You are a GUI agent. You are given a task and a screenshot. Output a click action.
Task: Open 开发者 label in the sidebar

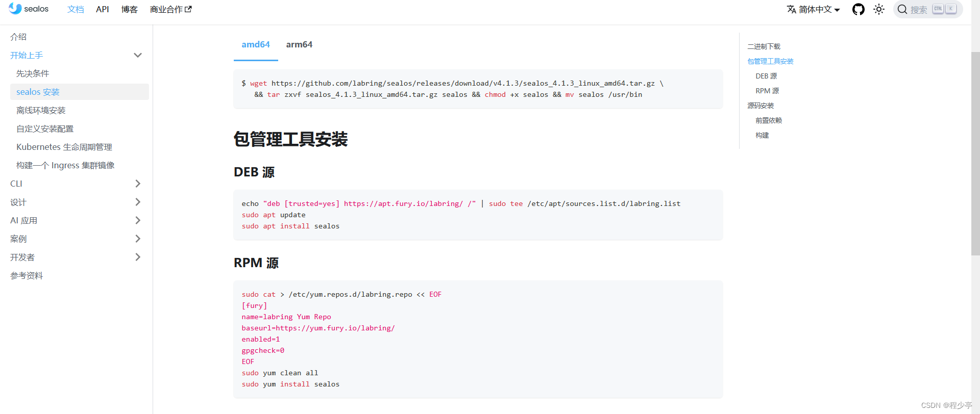click(x=22, y=257)
